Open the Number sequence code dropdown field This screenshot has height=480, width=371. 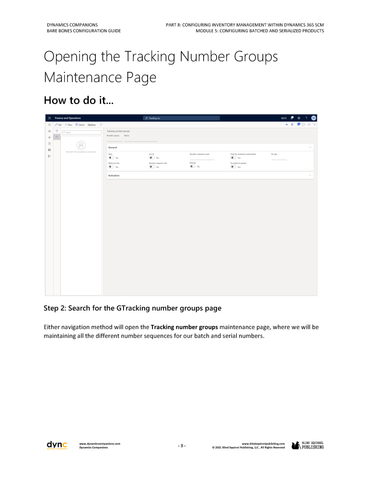tap(202, 158)
